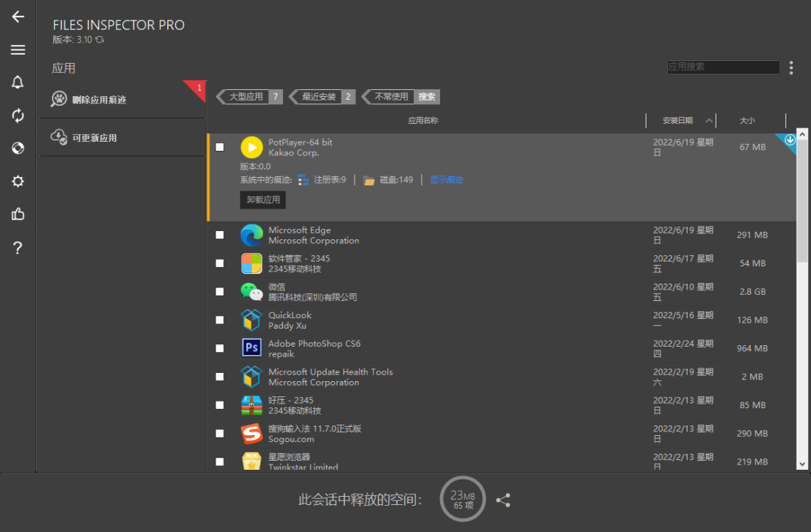Select the 最近安装 filter tab
The width and height of the screenshot is (811, 532).
click(x=322, y=97)
